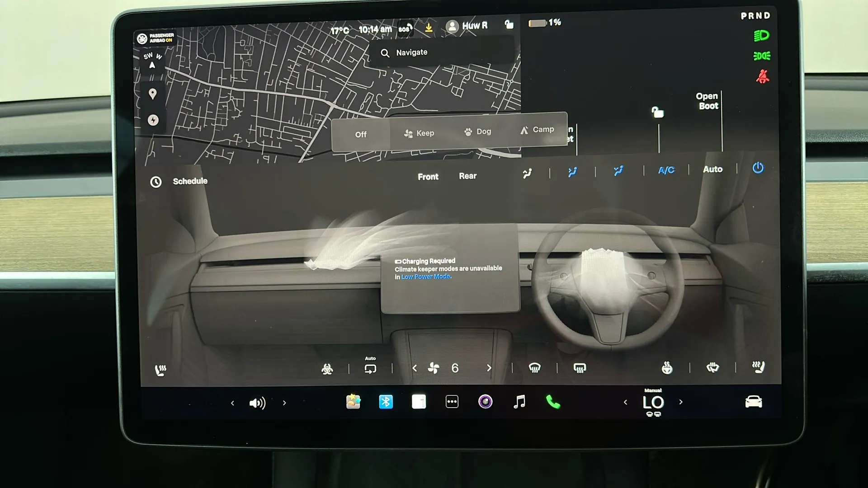Turn climate off with power icon

click(758, 168)
